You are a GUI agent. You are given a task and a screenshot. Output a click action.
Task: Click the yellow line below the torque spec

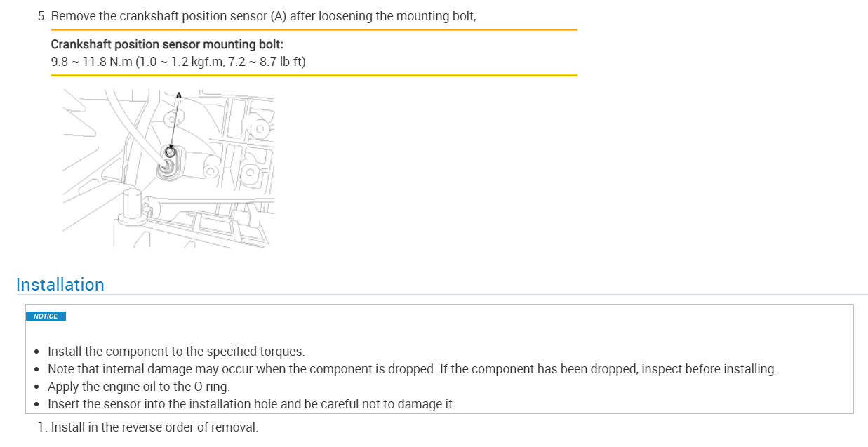click(314, 75)
